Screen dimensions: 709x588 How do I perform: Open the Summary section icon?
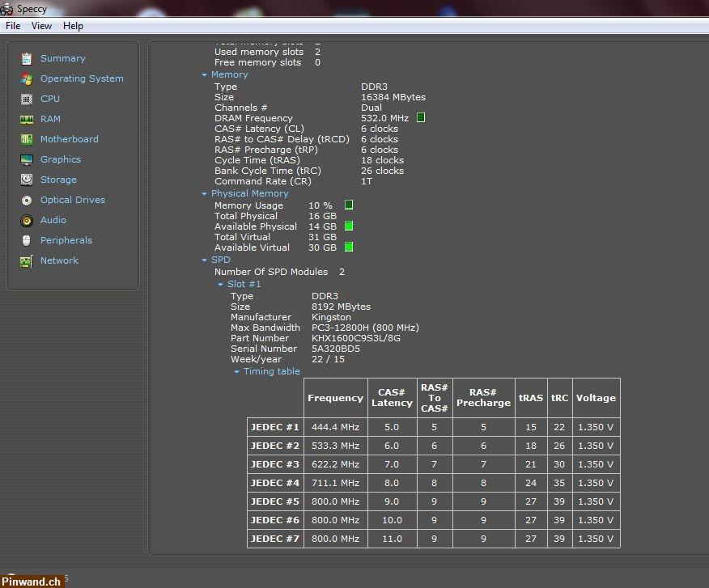(27, 58)
